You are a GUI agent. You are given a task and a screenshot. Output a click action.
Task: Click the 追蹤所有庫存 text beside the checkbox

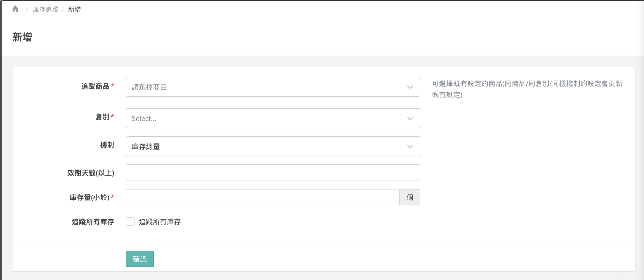[x=160, y=222]
